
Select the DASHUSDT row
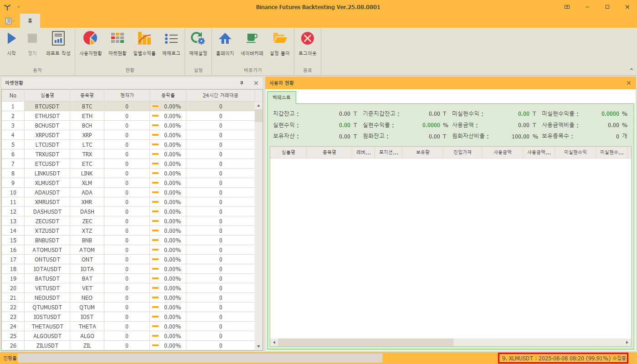click(128, 211)
